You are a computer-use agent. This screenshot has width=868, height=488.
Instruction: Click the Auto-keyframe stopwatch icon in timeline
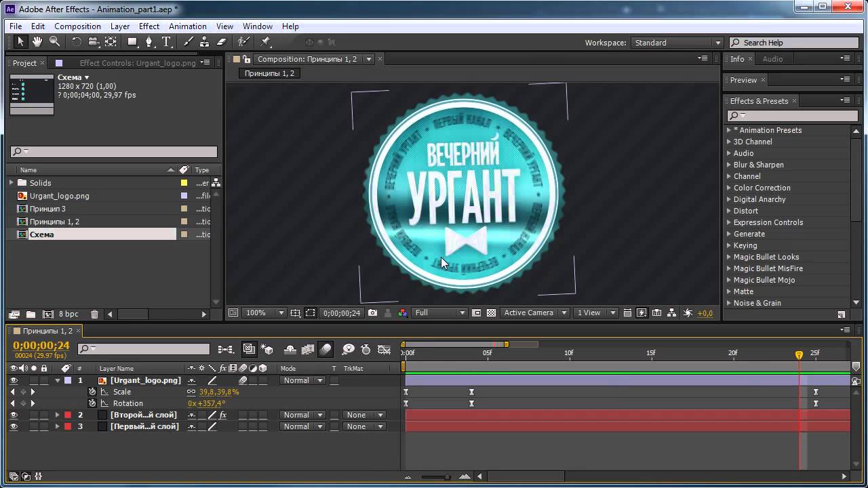click(x=366, y=350)
